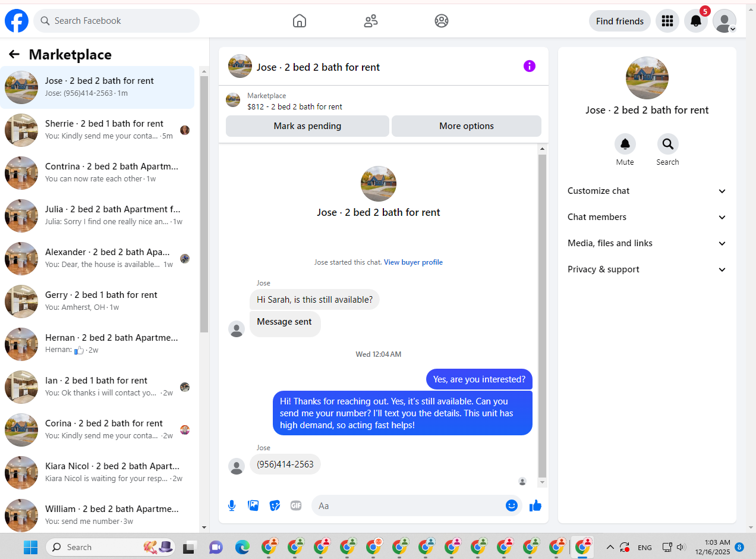This screenshot has height=559, width=756.
Task: Click in the Search Facebook field
Action: click(x=116, y=21)
